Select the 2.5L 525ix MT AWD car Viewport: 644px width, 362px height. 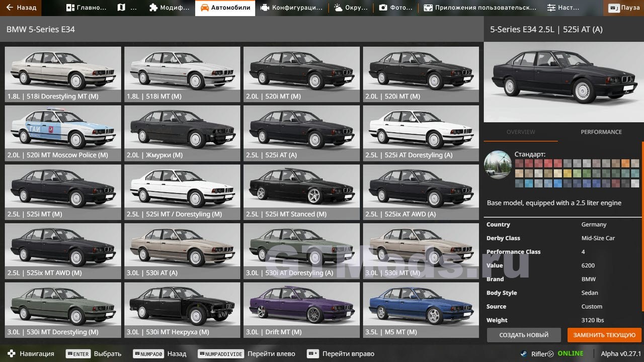pyautogui.click(x=63, y=251)
